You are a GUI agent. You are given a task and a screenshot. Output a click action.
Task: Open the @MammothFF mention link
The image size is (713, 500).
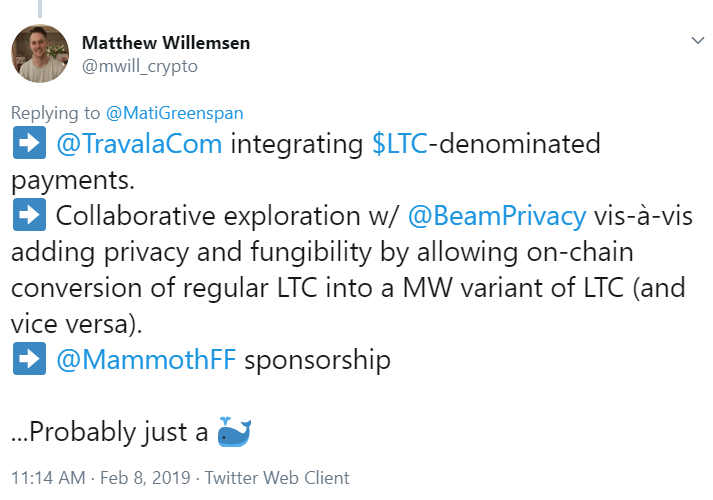pyautogui.click(x=146, y=360)
